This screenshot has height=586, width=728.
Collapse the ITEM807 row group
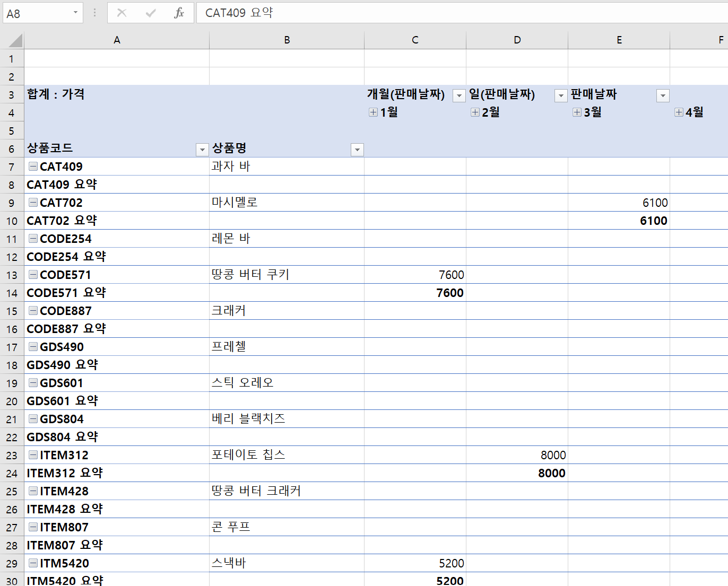coord(33,527)
